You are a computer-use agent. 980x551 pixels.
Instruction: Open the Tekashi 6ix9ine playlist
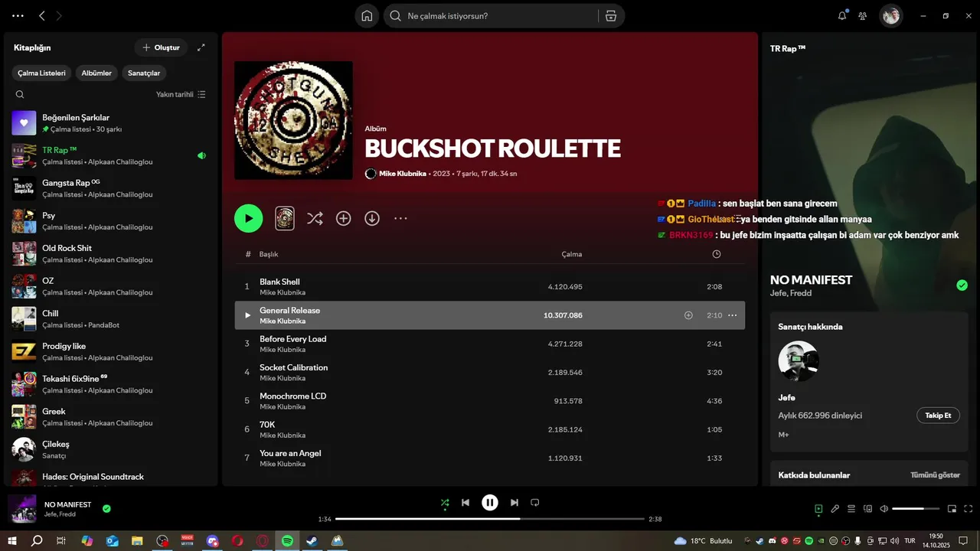[x=110, y=384]
